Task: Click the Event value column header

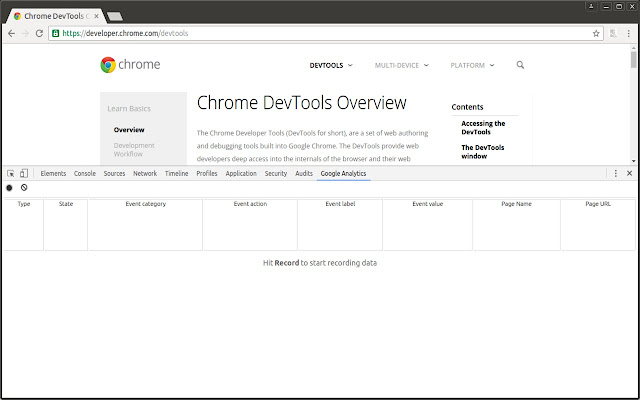Action: 427,204
